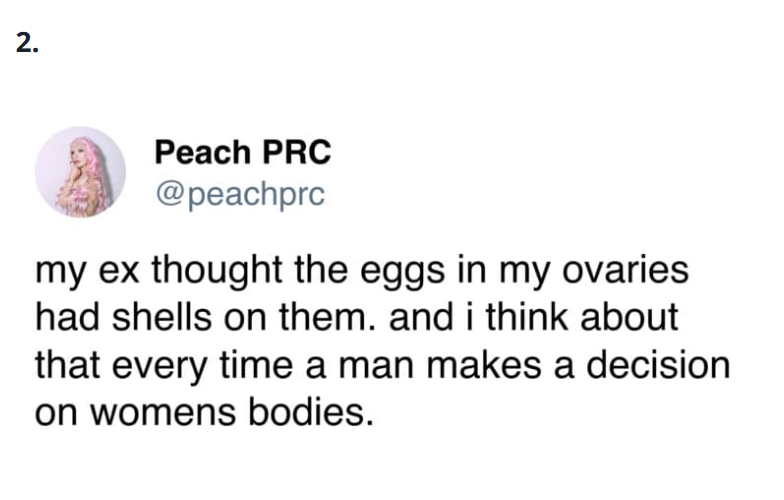Open the Peach PRC display name
The width and height of the screenshot is (784, 500).
242,153
